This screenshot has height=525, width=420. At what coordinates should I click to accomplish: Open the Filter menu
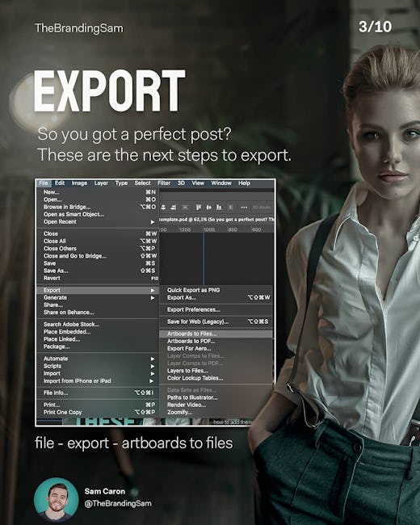(164, 183)
